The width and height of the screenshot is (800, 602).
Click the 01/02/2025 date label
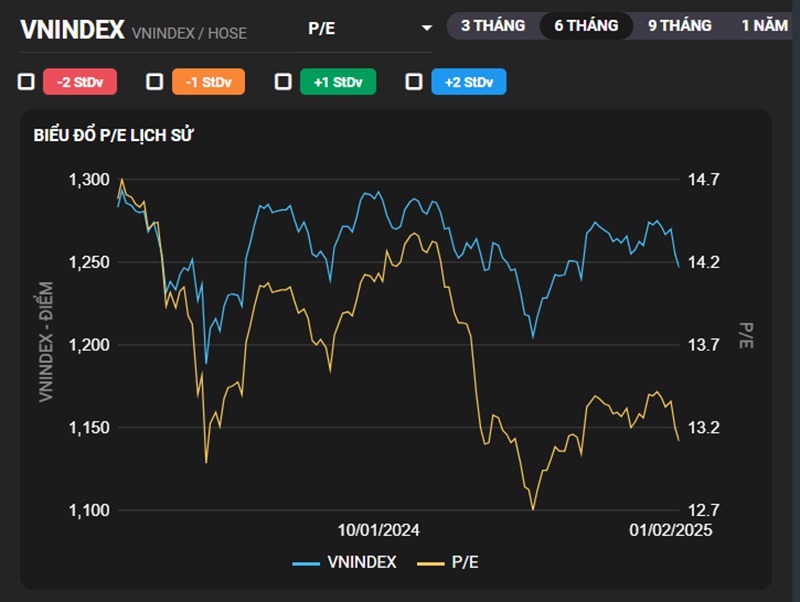coord(670,530)
